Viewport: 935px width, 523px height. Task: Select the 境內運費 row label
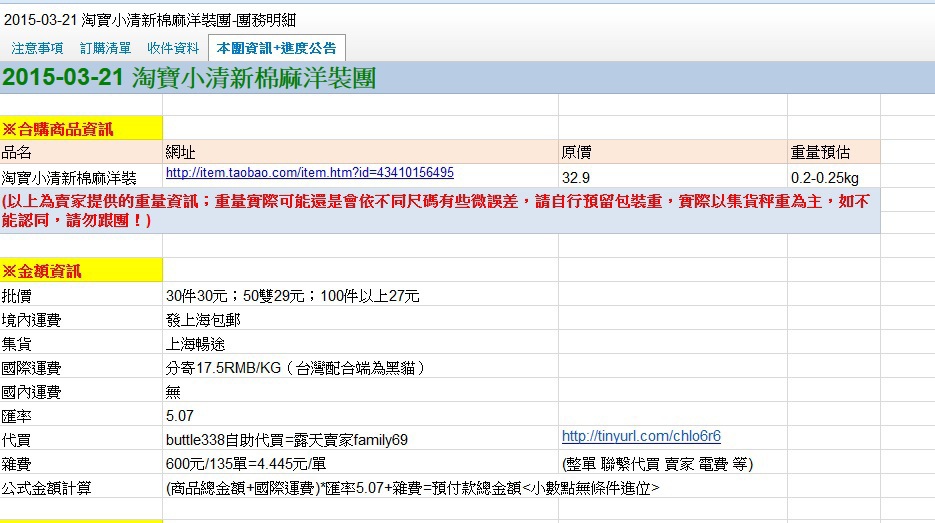(81, 320)
